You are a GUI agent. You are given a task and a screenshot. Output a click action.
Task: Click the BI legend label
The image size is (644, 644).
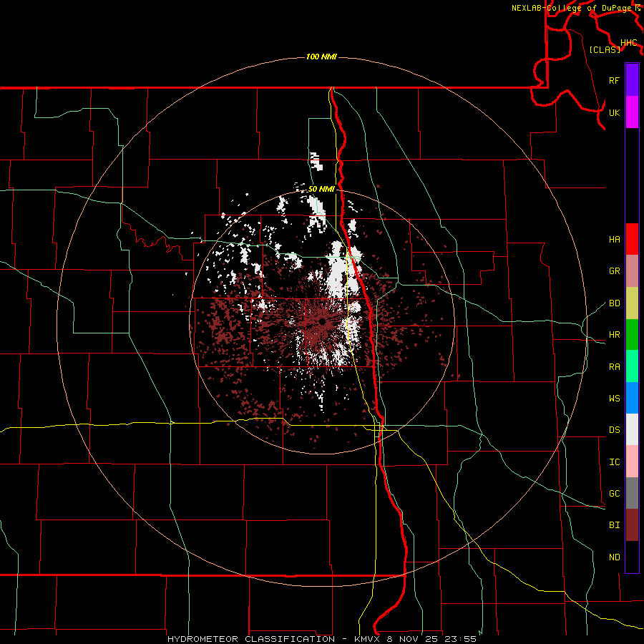point(614,525)
